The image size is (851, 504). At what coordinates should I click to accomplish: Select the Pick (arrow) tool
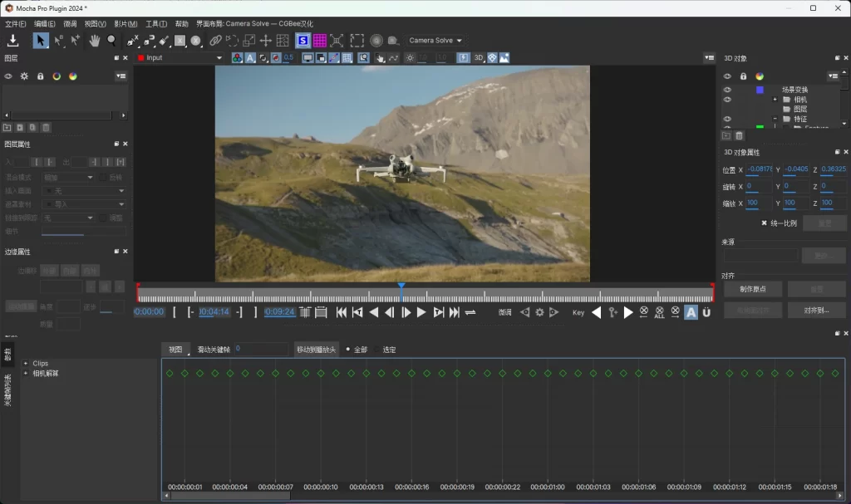41,40
